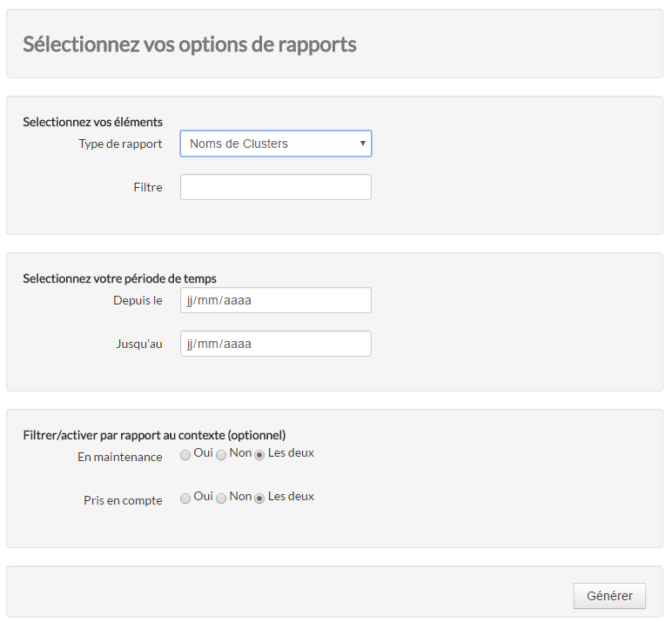Click the Sélectionnez votre période de temps heading

[x=119, y=278]
